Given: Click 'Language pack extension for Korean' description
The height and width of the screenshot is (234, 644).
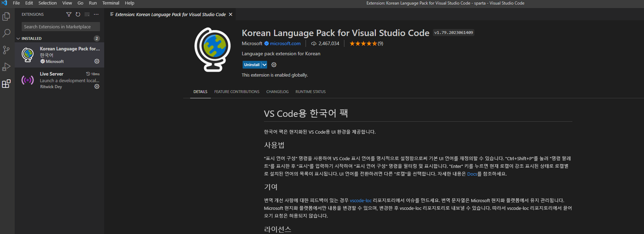Looking at the screenshot, I should pyautogui.click(x=281, y=54).
